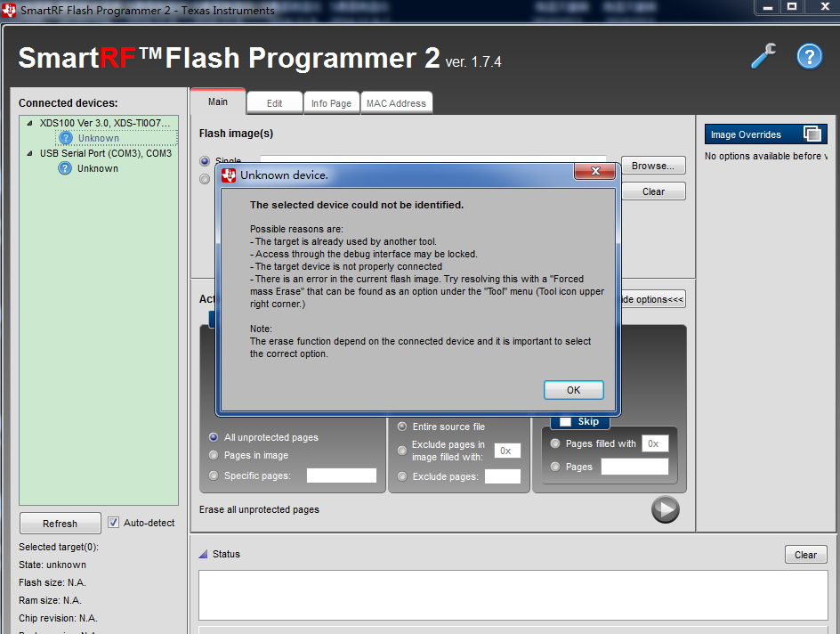Select Pages in image radio option
The width and height of the screenshot is (840, 634).
(x=214, y=455)
